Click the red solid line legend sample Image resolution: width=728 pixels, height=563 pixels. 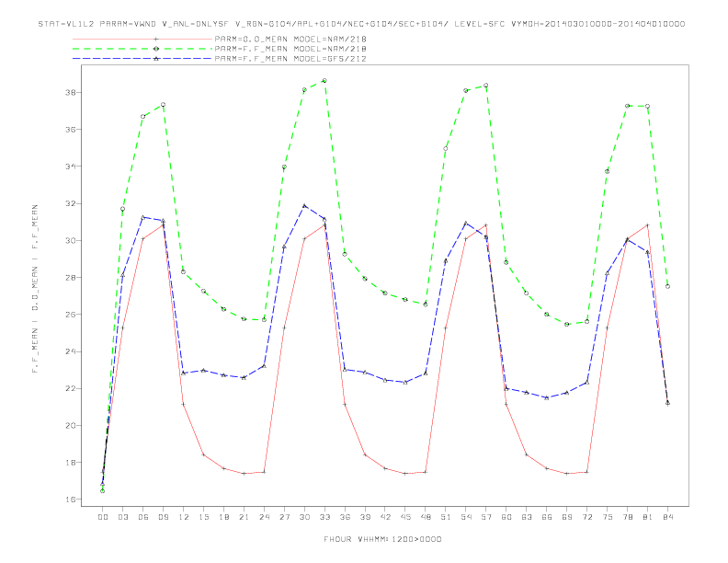(x=142, y=40)
